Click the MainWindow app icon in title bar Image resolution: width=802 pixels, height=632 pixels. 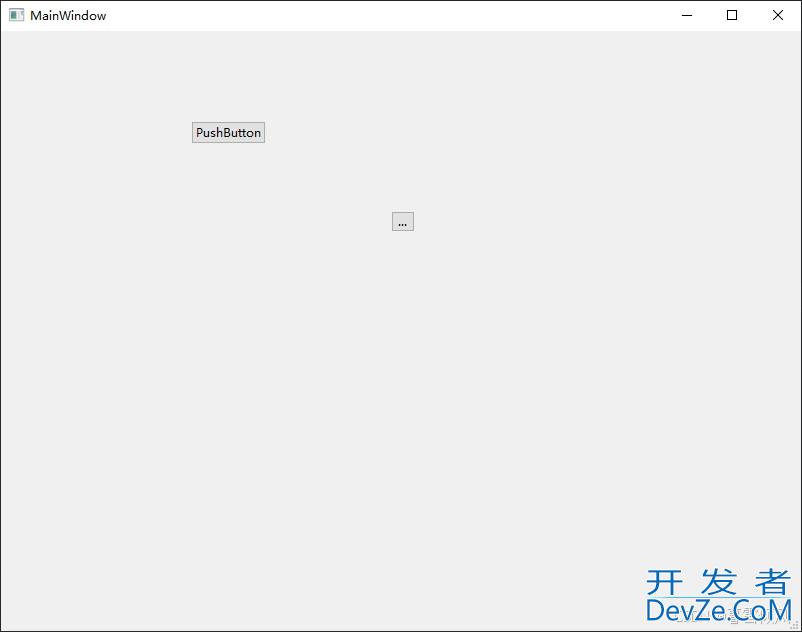pyautogui.click(x=16, y=15)
